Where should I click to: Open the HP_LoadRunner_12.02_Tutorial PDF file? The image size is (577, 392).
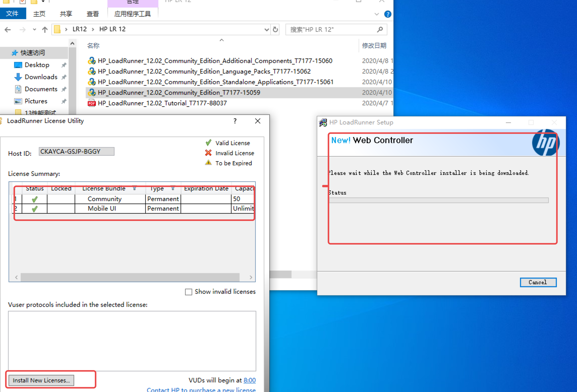coord(162,103)
